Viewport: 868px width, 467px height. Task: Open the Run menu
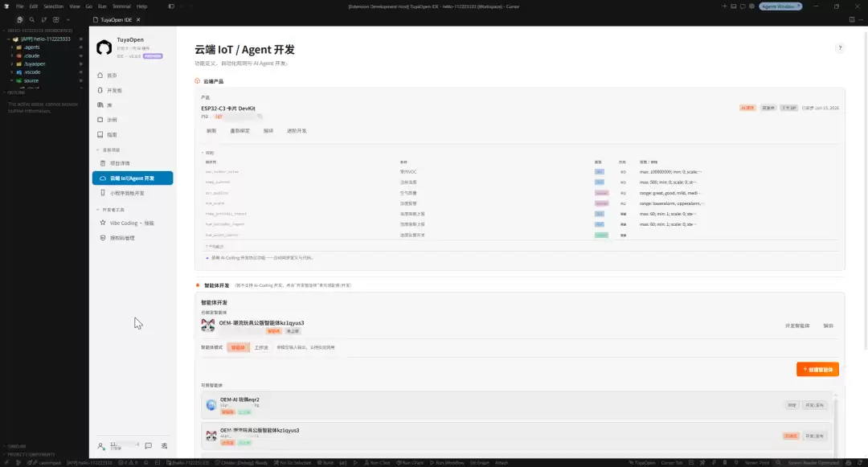tap(102, 6)
